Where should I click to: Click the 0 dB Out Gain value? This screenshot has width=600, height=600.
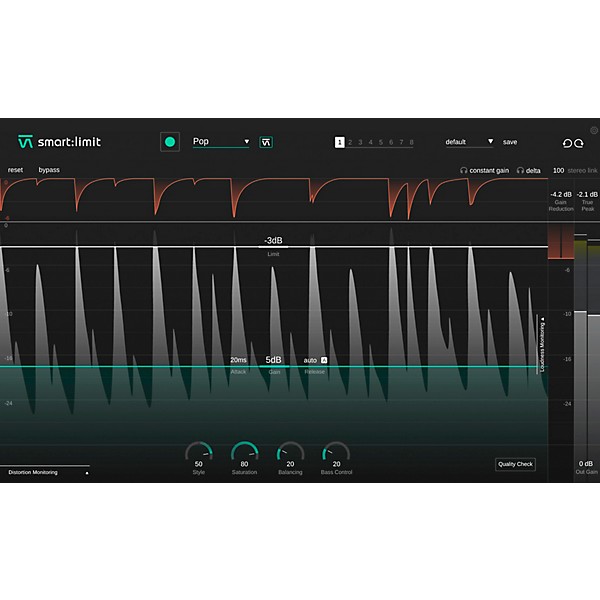586,464
